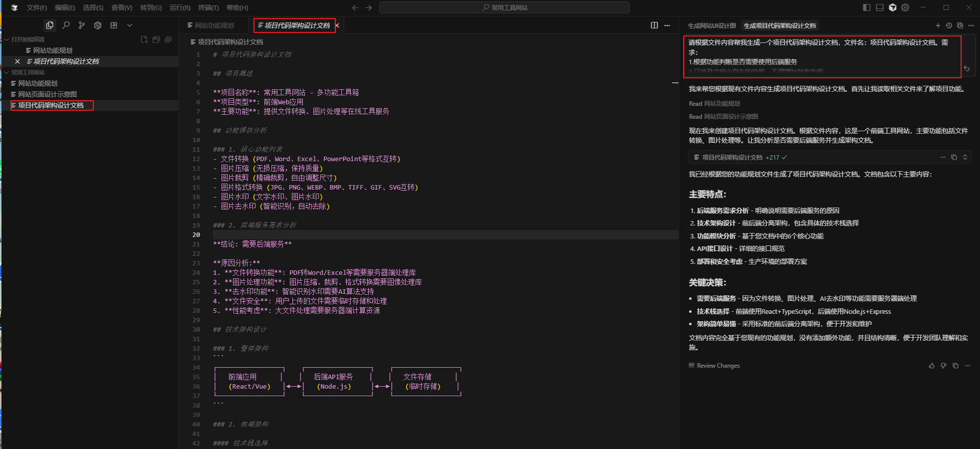Image resolution: width=980 pixels, height=449 pixels.
Task: Click the app logo in title bar
Action: coord(14,7)
